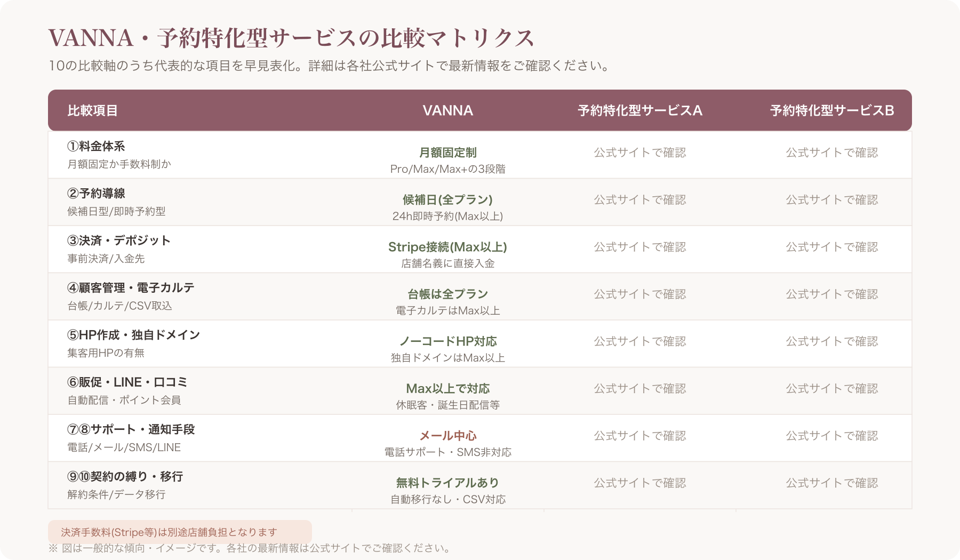Click the 'ノーコードHP対応' cell value
960x560 pixels.
(448, 341)
